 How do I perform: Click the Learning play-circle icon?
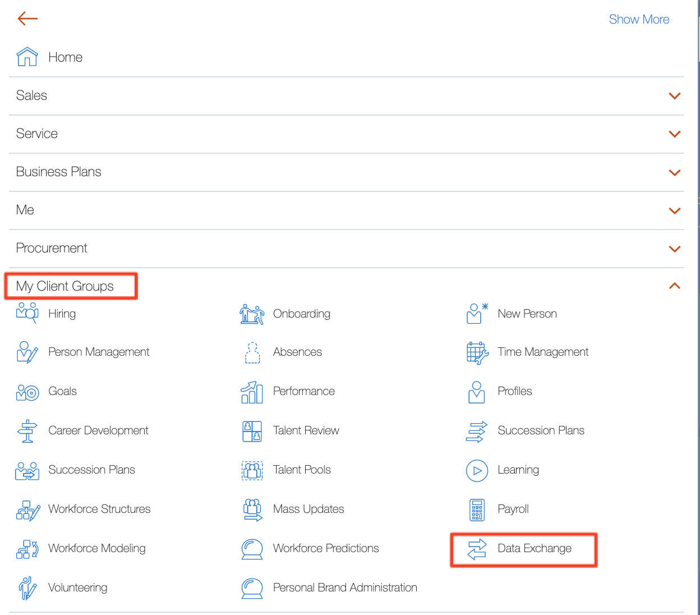click(477, 470)
